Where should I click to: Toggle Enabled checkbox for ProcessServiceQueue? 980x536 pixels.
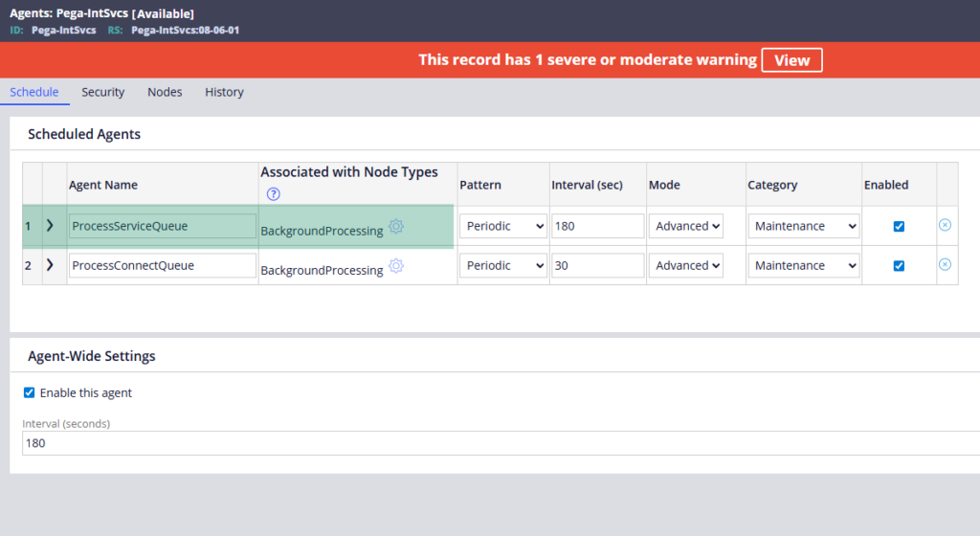(899, 226)
